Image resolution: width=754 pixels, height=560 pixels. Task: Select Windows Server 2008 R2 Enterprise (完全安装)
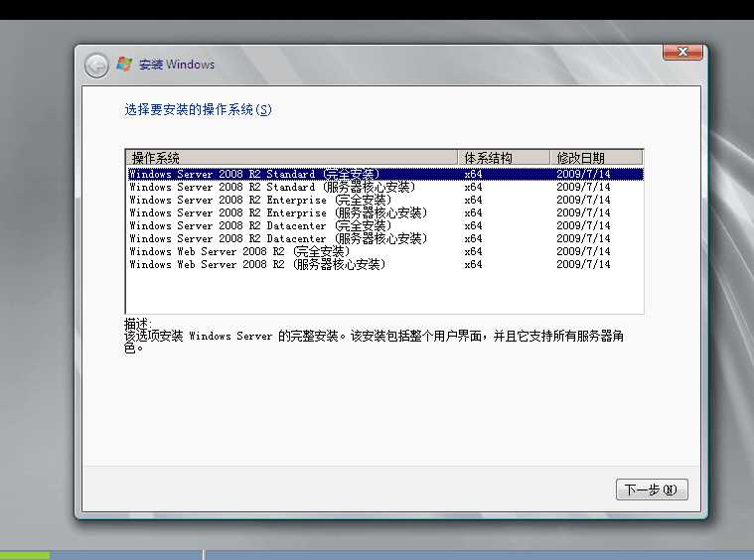tap(385, 200)
